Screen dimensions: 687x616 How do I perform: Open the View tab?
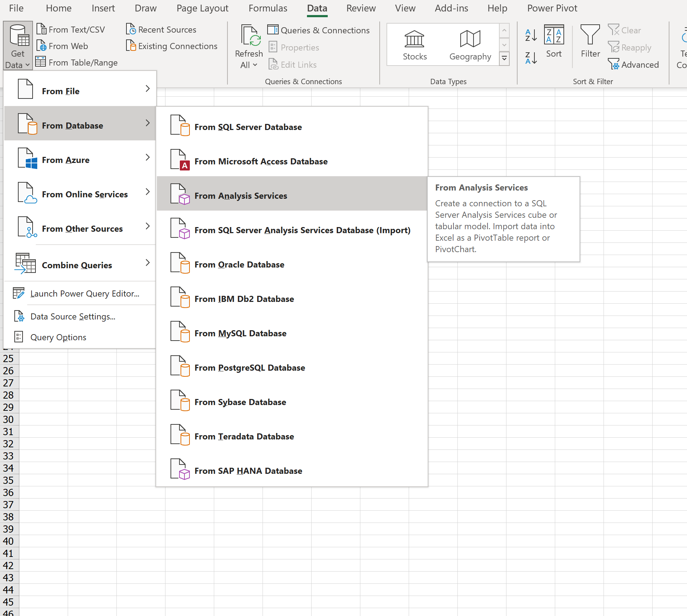point(405,8)
